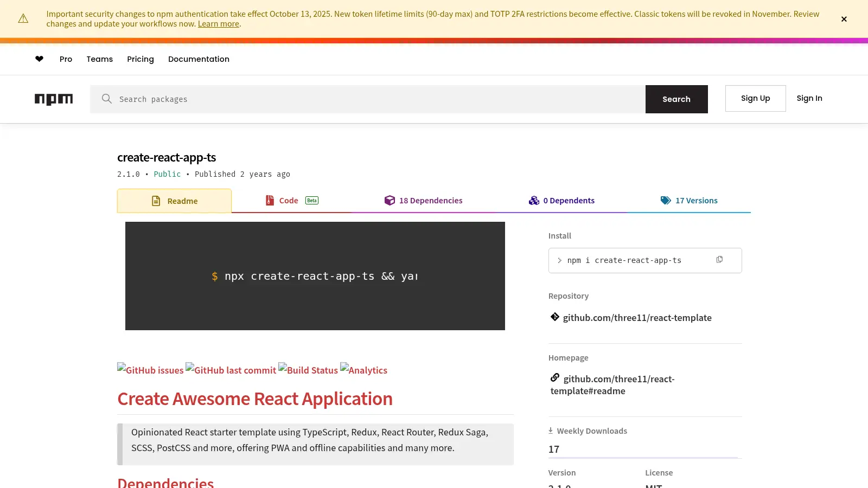Open the Teams menu item
868x488 pixels.
(100, 59)
